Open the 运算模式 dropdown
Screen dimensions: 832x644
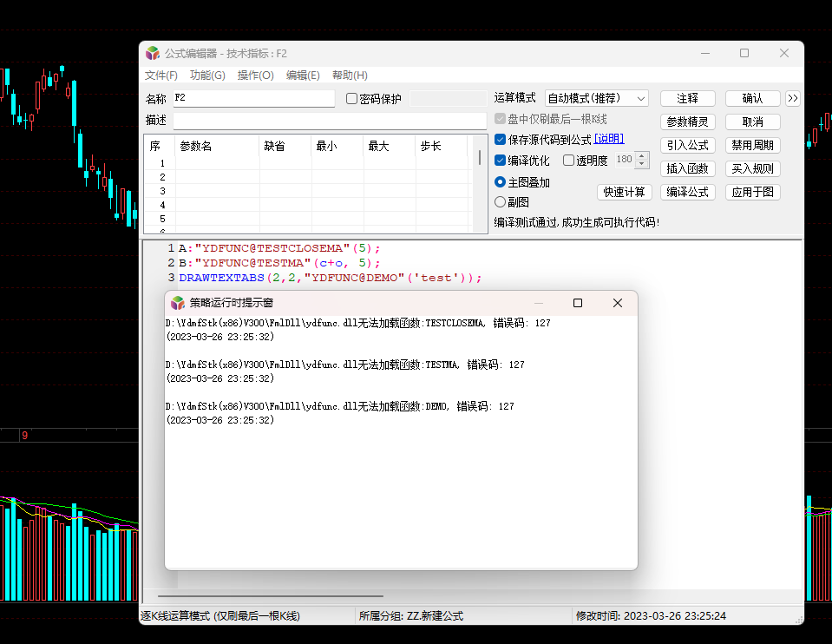point(596,98)
